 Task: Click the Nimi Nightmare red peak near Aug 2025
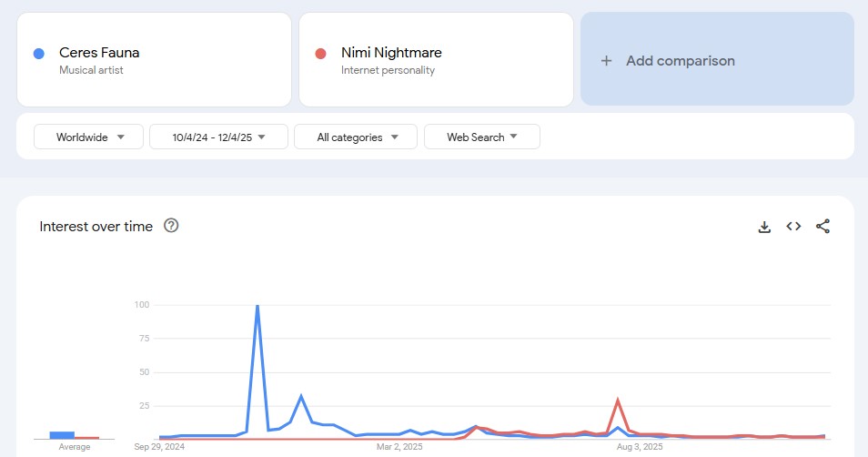point(618,400)
